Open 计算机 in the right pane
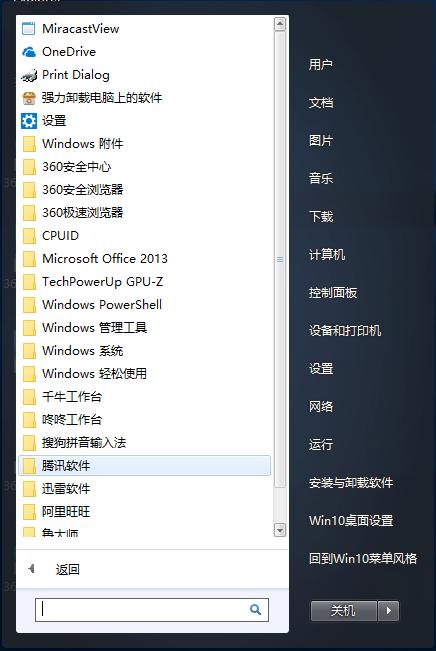436x651 pixels. (x=327, y=255)
